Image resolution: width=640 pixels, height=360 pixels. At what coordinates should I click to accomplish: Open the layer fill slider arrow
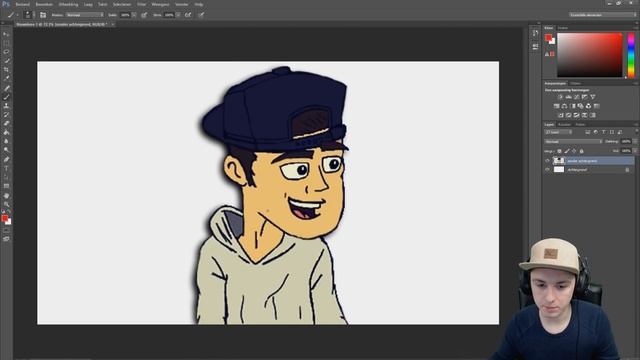(x=635, y=151)
